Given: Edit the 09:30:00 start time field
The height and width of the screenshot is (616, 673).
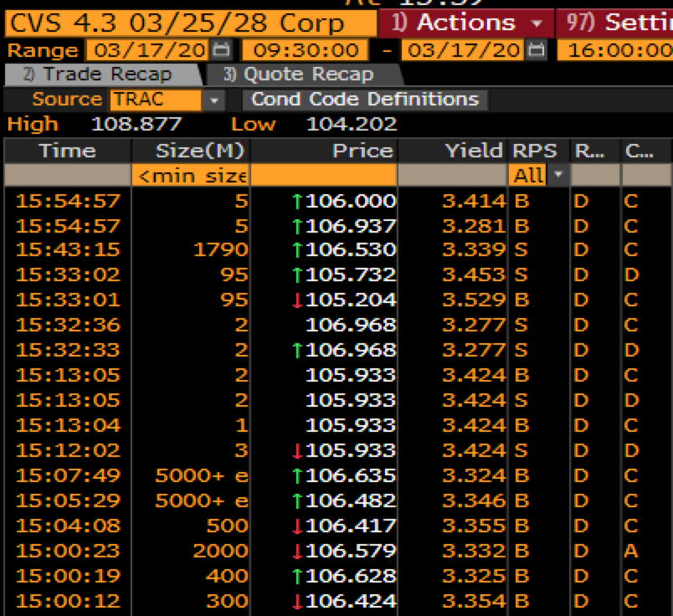Looking at the screenshot, I should (x=306, y=50).
